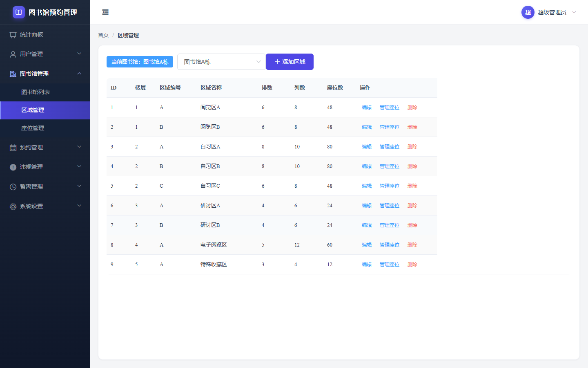Select 区域管理 in the sidebar
This screenshot has height=368, width=588.
click(45, 110)
